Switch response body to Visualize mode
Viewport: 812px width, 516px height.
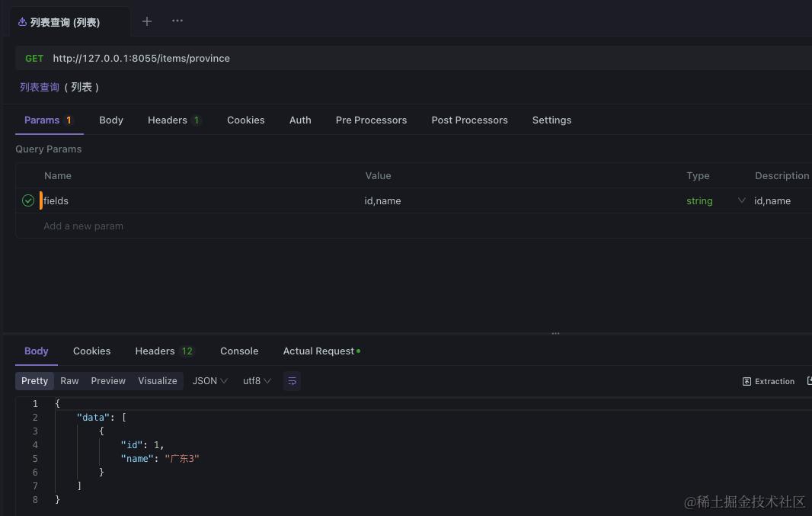(157, 380)
